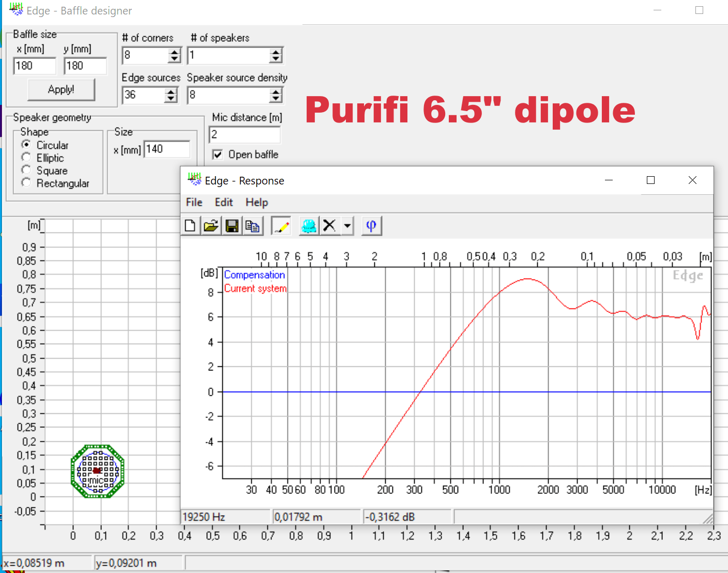Open dropdown arrow next to X tool

pos(347,226)
